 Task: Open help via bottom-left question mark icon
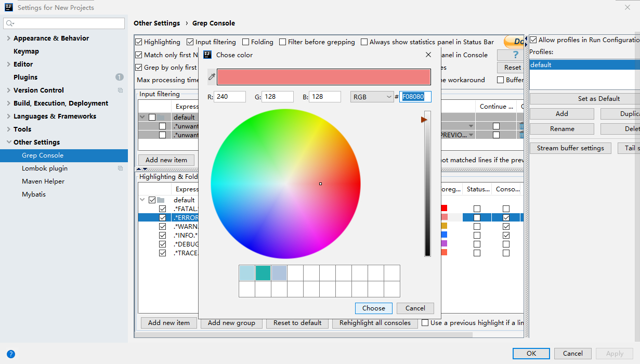pyautogui.click(x=11, y=354)
